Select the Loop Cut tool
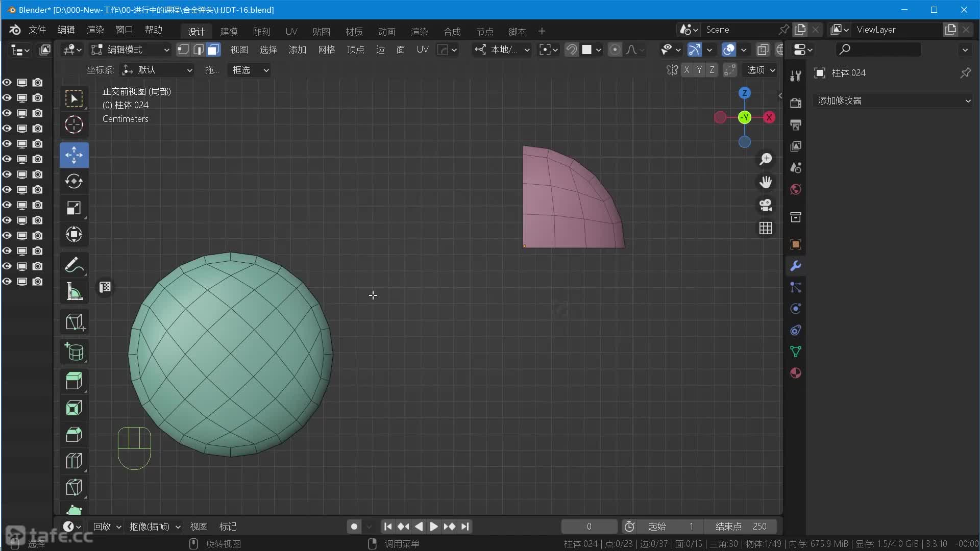This screenshot has width=980, height=551. click(x=74, y=461)
